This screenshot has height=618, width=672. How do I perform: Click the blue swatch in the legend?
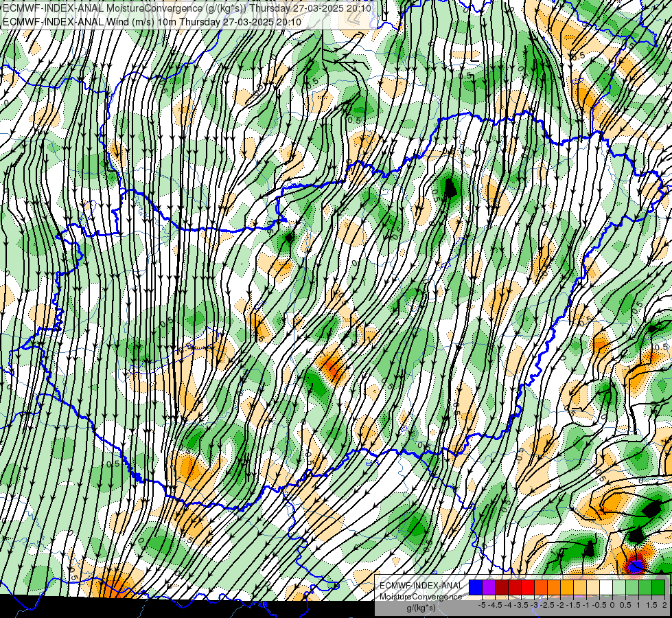tap(476, 588)
